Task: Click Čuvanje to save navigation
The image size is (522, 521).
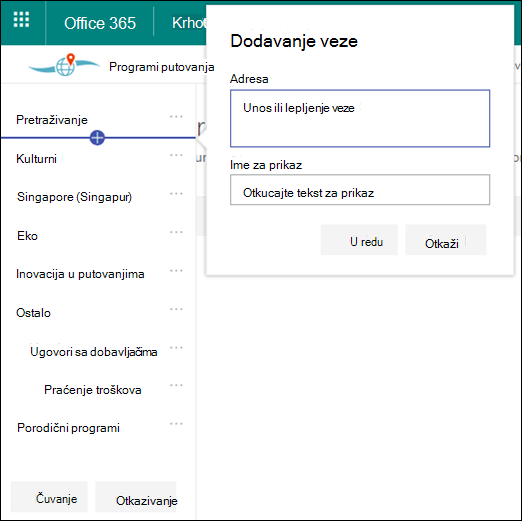Action: tap(49, 497)
